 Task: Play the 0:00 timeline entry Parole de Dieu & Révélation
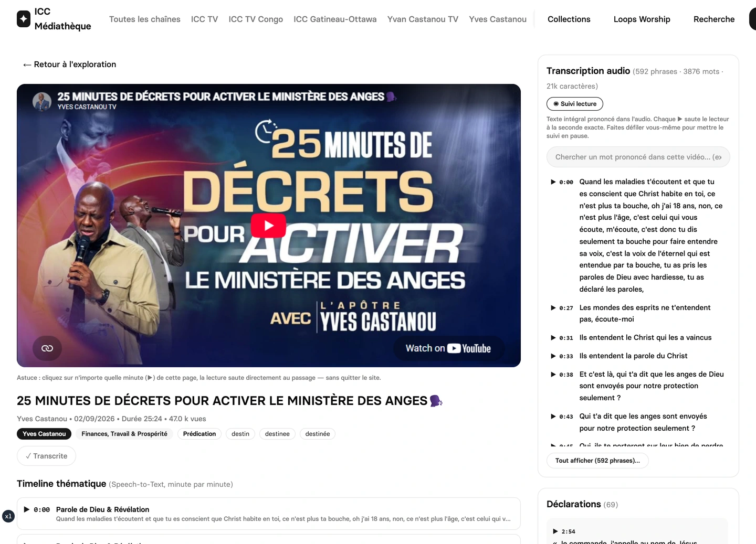[x=269, y=514]
